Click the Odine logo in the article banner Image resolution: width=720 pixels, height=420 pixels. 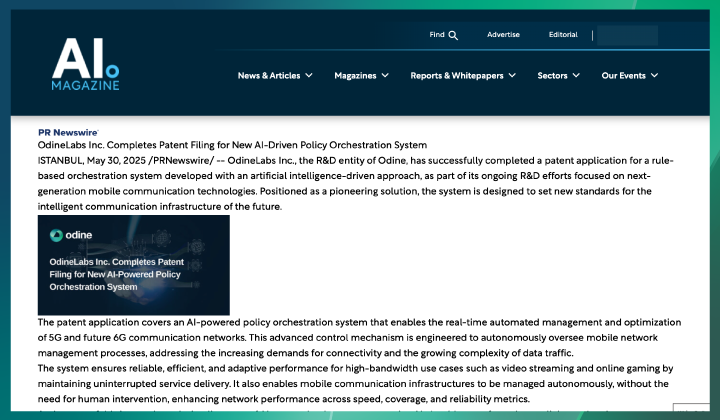(x=72, y=235)
